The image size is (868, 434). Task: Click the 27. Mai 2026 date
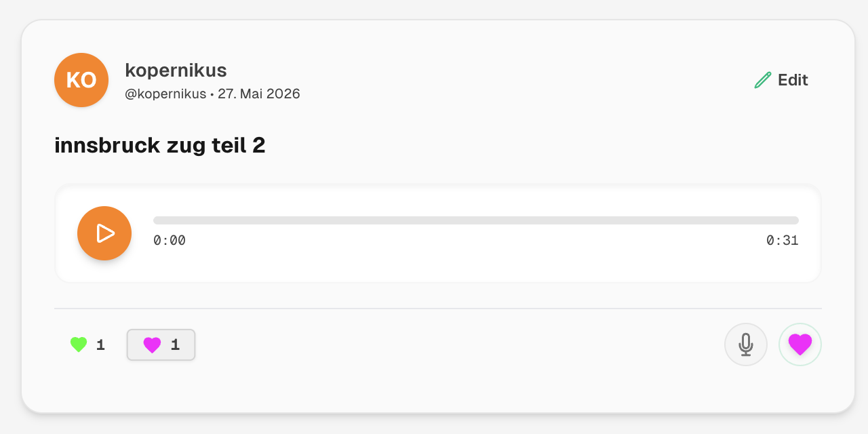tap(259, 94)
